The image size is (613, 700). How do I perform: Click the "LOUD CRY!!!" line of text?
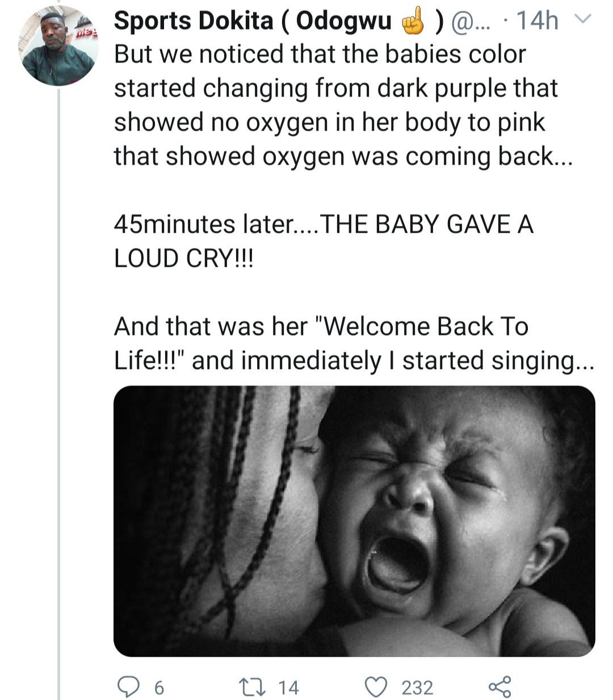tap(184, 259)
